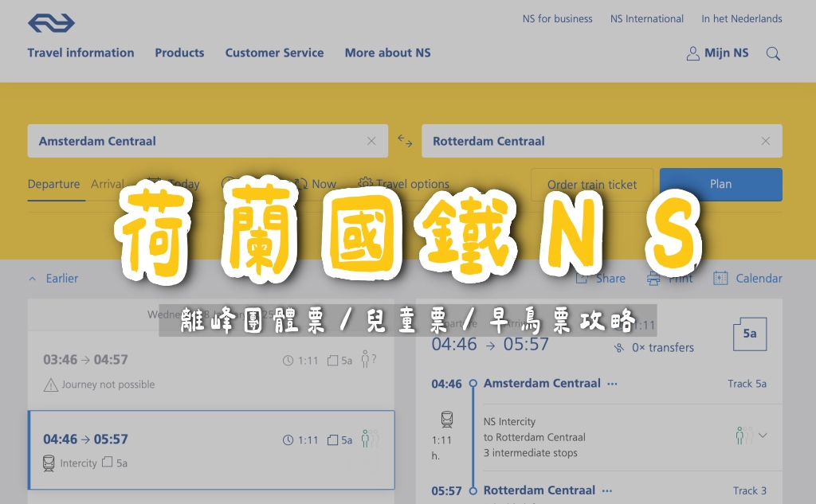Click the 3 intermediate stops text

click(x=530, y=453)
